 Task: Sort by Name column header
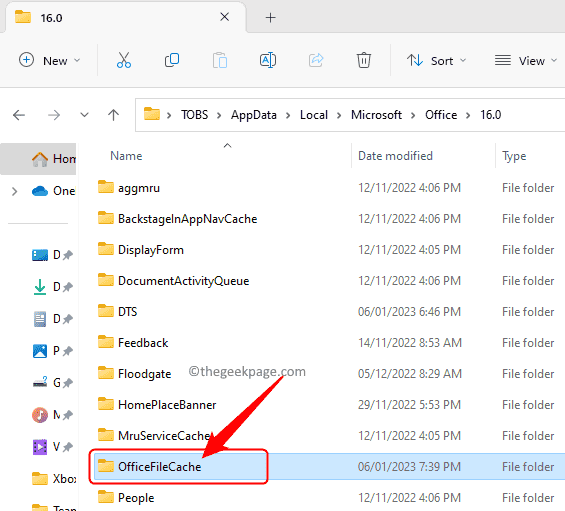tap(126, 156)
